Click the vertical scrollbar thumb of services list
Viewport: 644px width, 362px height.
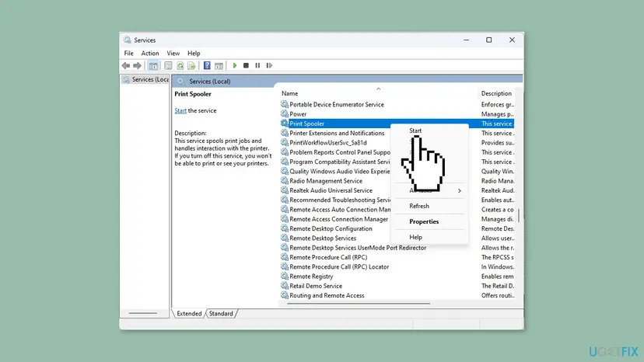[x=519, y=215]
